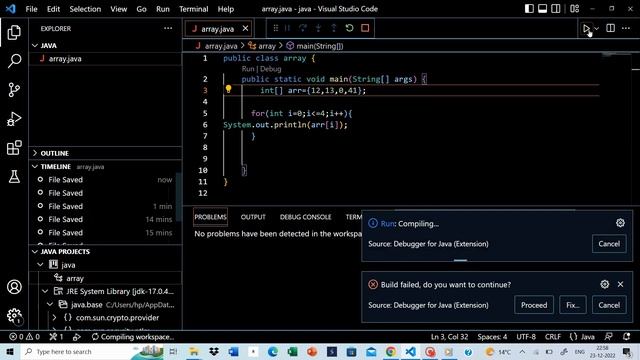The width and height of the screenshot is (640, 360).
Task: Split the editor right
Action: pyautogui.click(x=610, y=28)
